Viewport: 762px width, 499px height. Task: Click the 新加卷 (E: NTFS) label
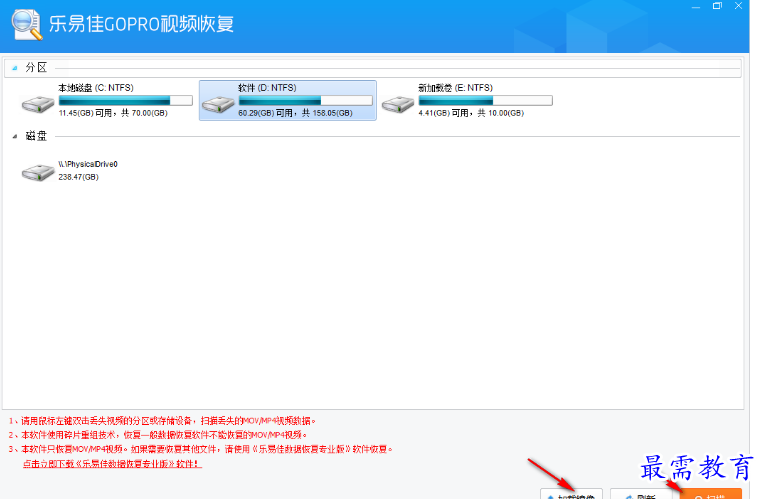tap(455, 88)
